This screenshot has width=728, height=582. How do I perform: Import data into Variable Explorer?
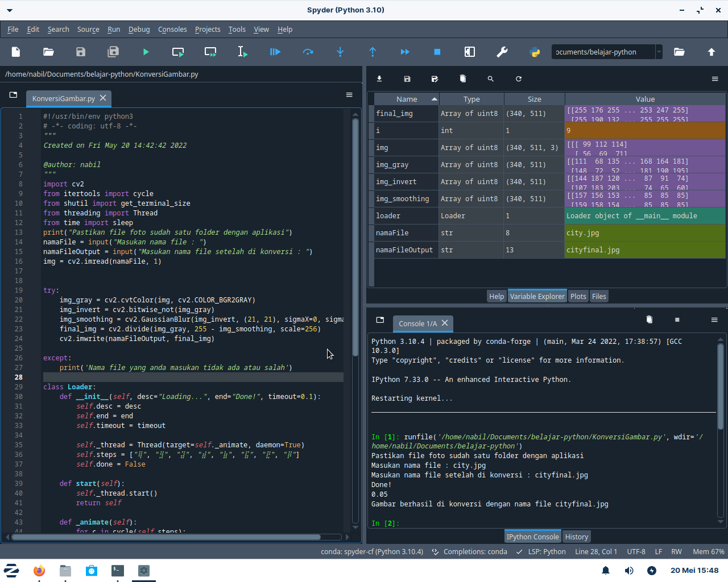coord(379,79)
